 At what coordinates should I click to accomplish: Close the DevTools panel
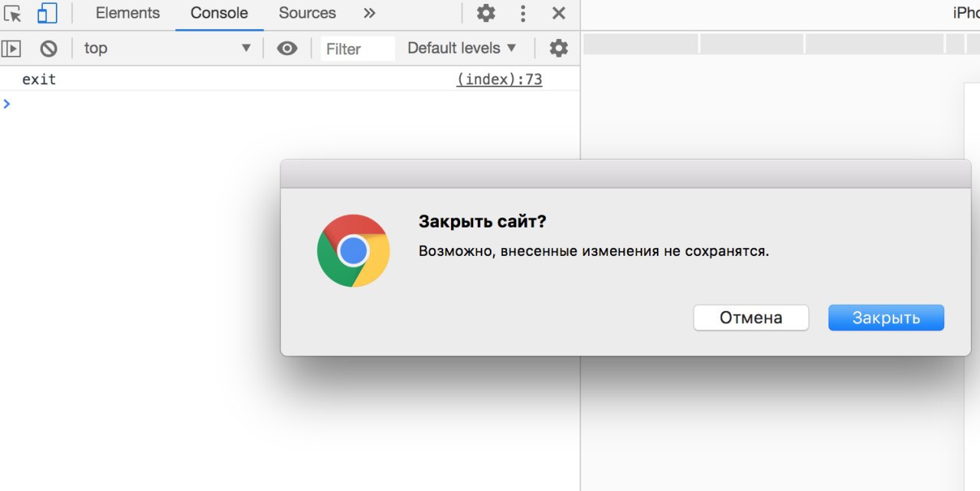[x=559, y=13]
